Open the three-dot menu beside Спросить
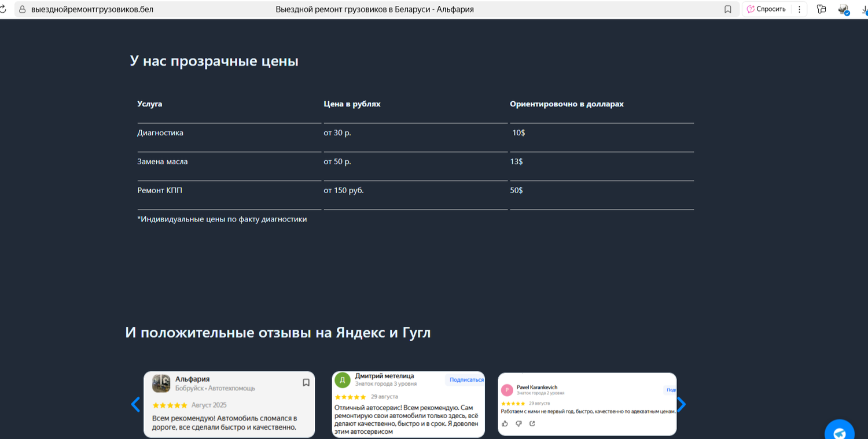 click(799, 9)
